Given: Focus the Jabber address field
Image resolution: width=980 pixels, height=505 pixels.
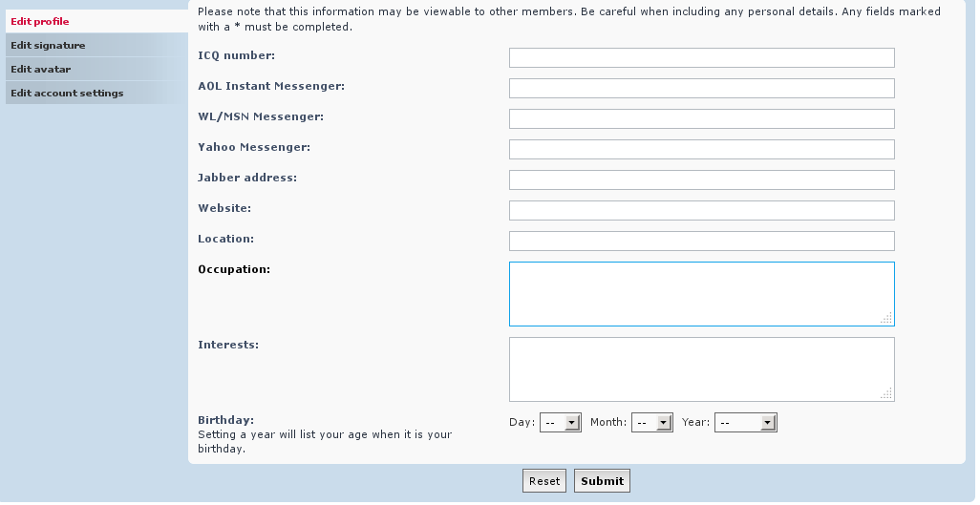Looking at the screenshot, I should tap(701, 180).
